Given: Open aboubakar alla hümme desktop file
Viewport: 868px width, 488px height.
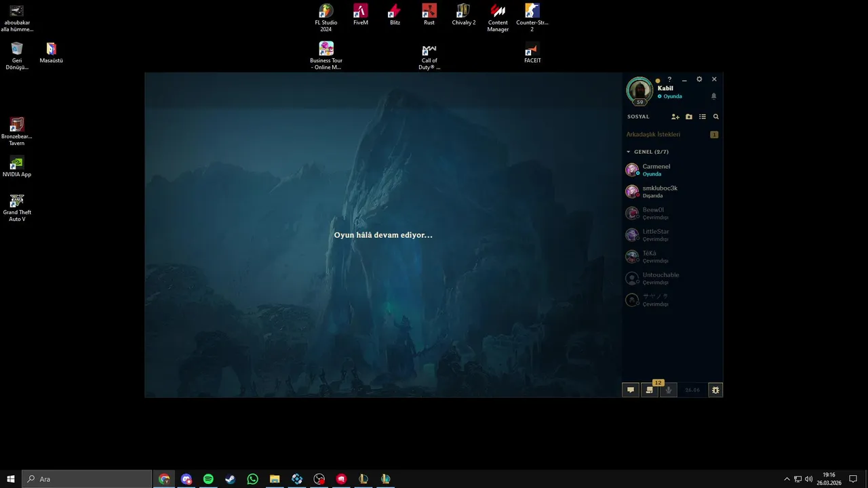Looking at the screenshot, I should (17, 18).
